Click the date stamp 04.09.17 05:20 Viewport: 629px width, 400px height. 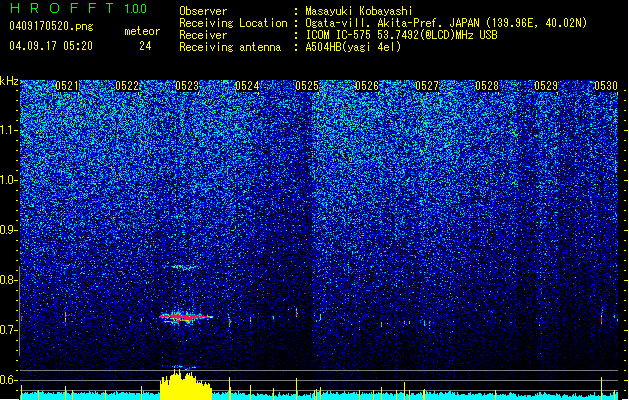[51, 46]
